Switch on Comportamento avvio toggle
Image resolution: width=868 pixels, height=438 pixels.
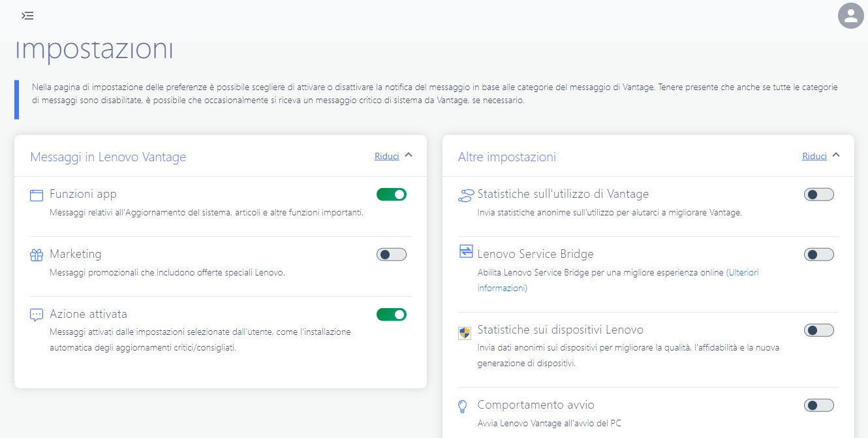819,405
